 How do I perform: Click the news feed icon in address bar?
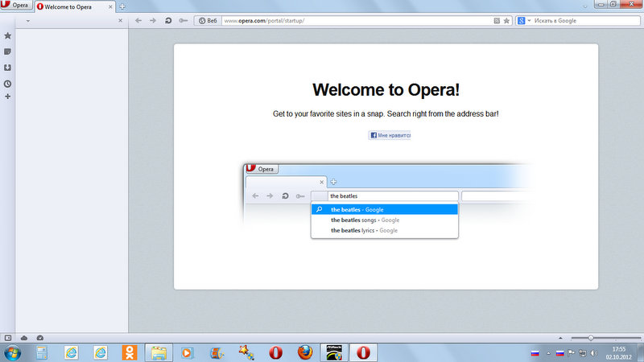click(497, 21)
